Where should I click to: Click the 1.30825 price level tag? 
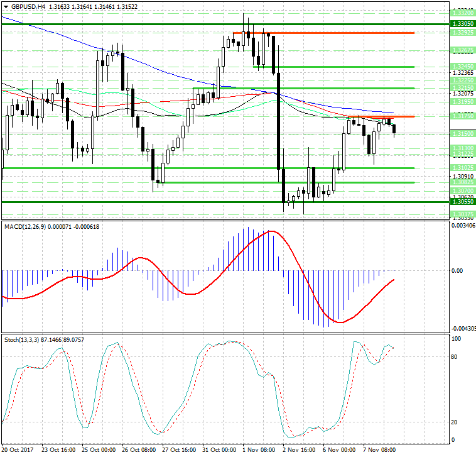tap(462, 182)
